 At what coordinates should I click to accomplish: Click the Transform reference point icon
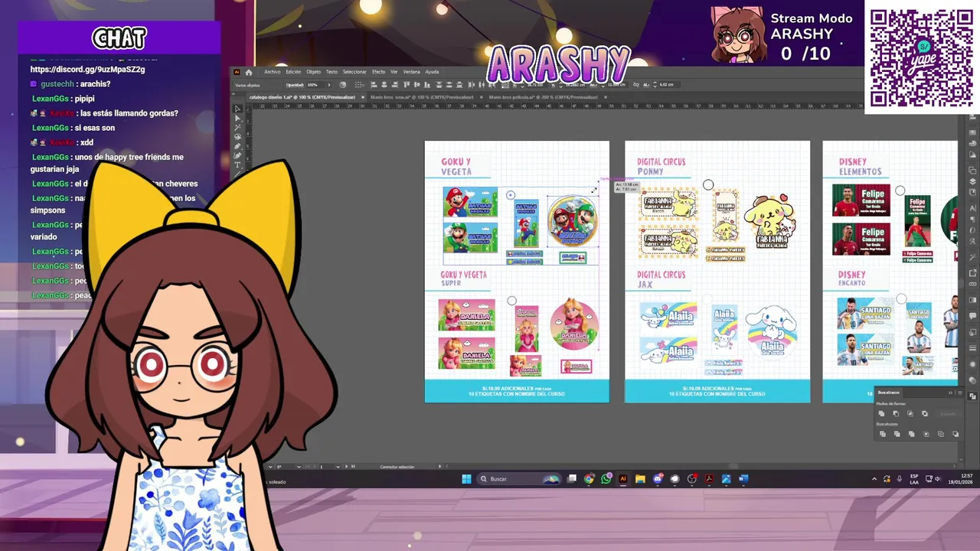point(505,85)
